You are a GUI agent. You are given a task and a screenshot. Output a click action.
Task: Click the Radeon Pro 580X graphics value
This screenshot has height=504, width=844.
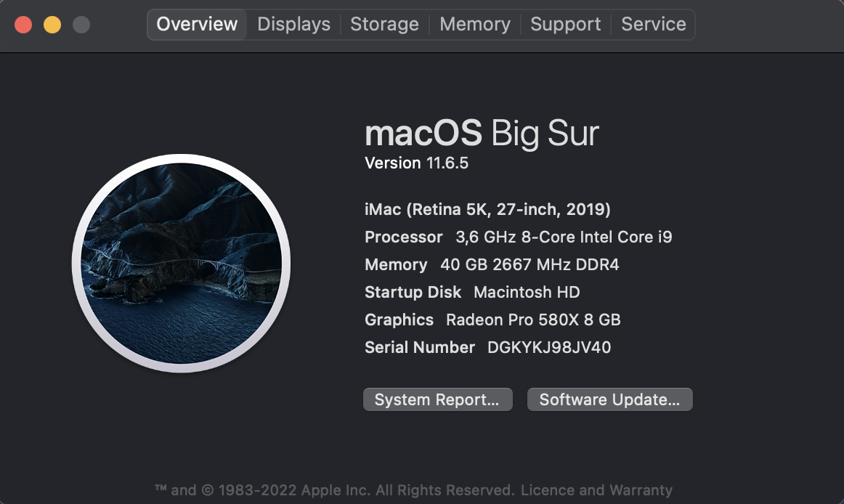coord(533,320)
